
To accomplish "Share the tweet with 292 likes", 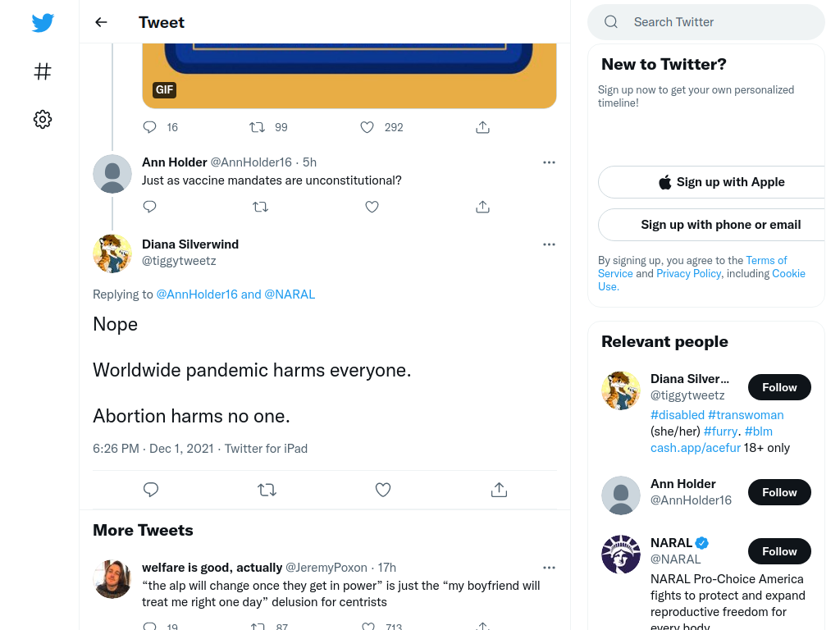I will [x=482, y=127].
